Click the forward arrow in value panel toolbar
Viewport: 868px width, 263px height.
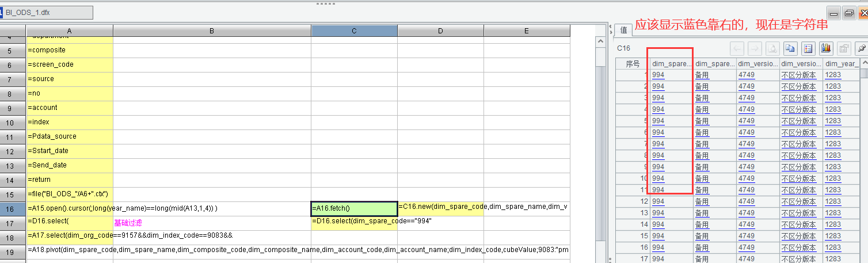coord(755,49)
